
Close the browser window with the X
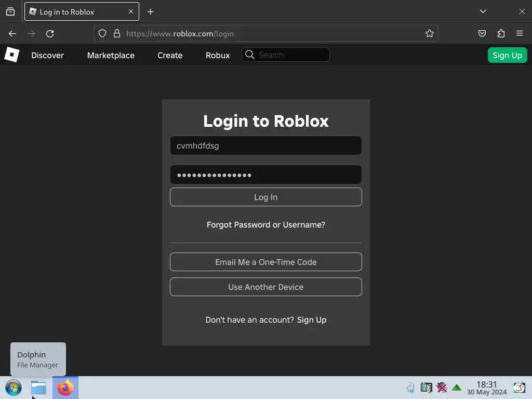point(522,11)
